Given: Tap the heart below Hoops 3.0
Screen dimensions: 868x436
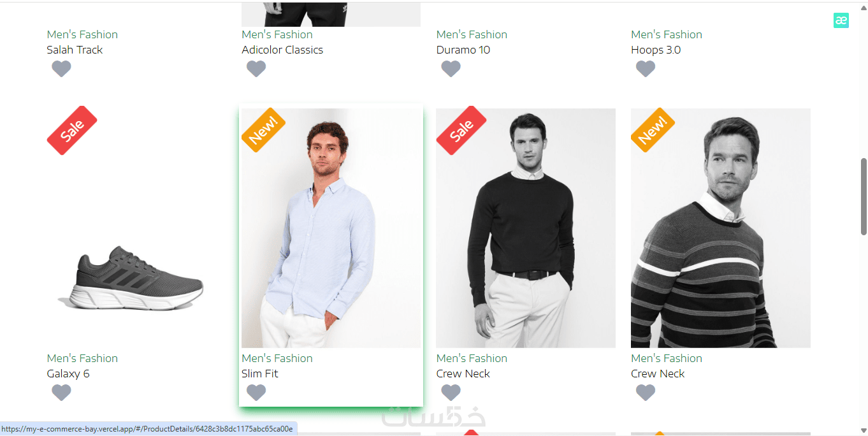Looking at the screenshot, I should point(646,69).
